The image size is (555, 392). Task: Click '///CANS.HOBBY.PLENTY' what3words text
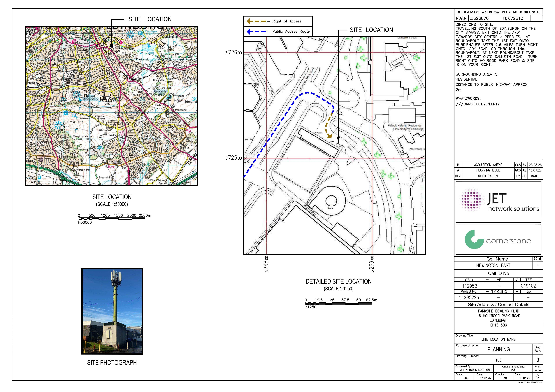[x=477, y=104]
